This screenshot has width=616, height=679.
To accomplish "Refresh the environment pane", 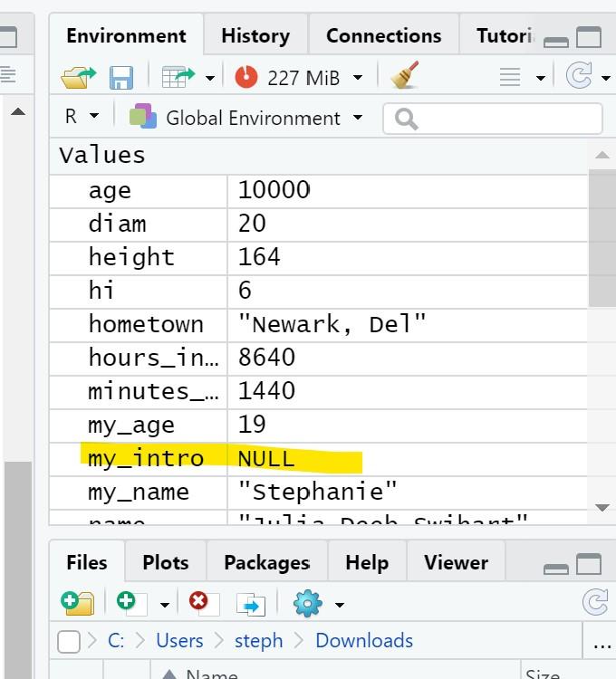I will pyautogui.click(x=579, y=75).
